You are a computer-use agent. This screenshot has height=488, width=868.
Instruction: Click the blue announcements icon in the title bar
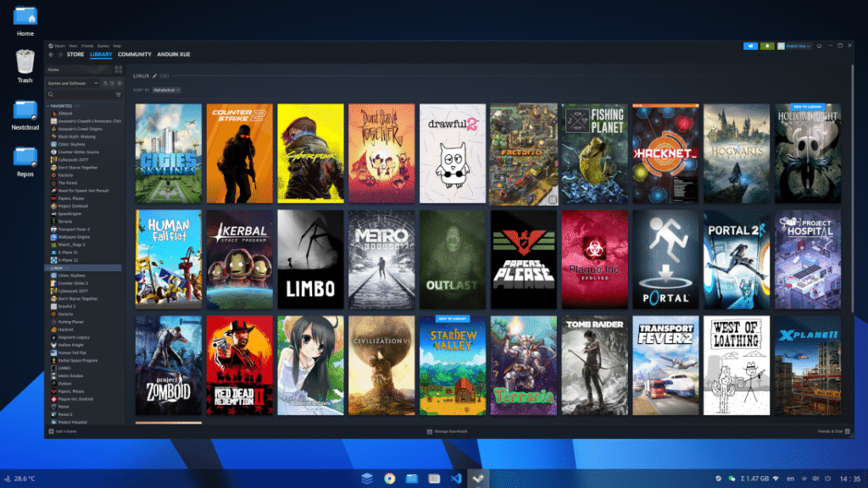751,46
